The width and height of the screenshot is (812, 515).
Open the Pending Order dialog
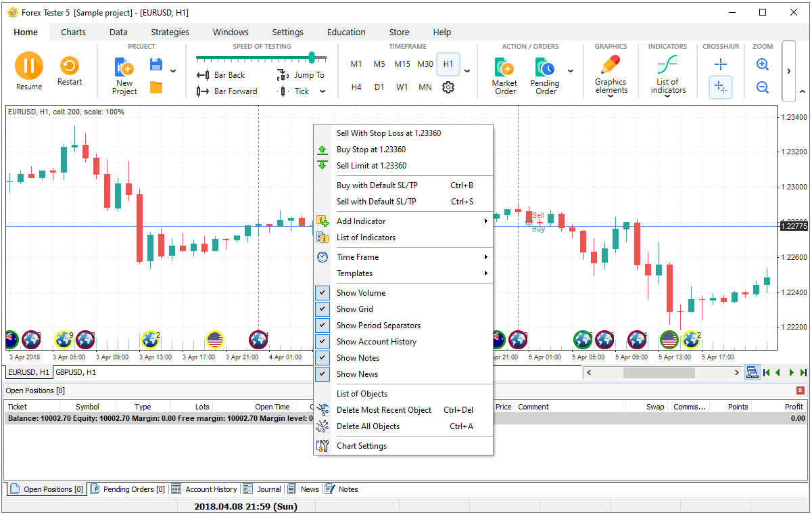(544, 74)
